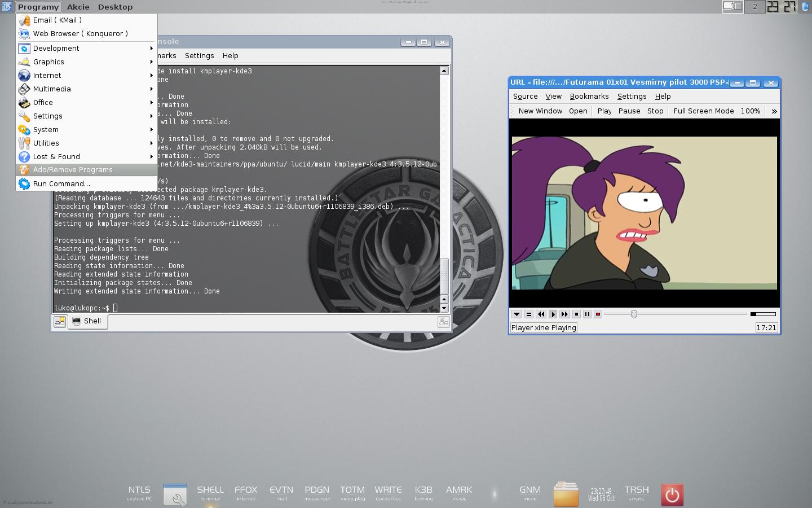Open KMPlayer Bookmarks menu

[589, 97]
